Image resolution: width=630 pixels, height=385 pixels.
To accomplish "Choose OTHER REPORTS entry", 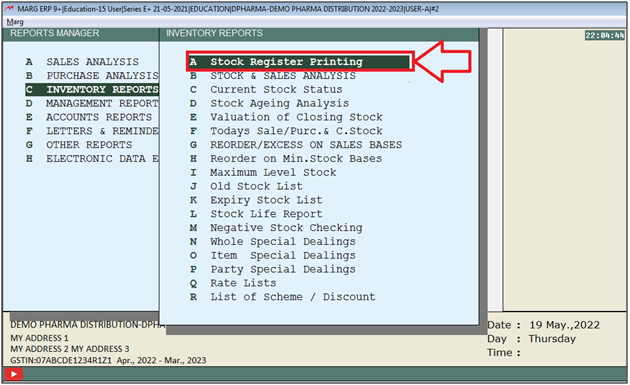I will (x=89, y=145).
